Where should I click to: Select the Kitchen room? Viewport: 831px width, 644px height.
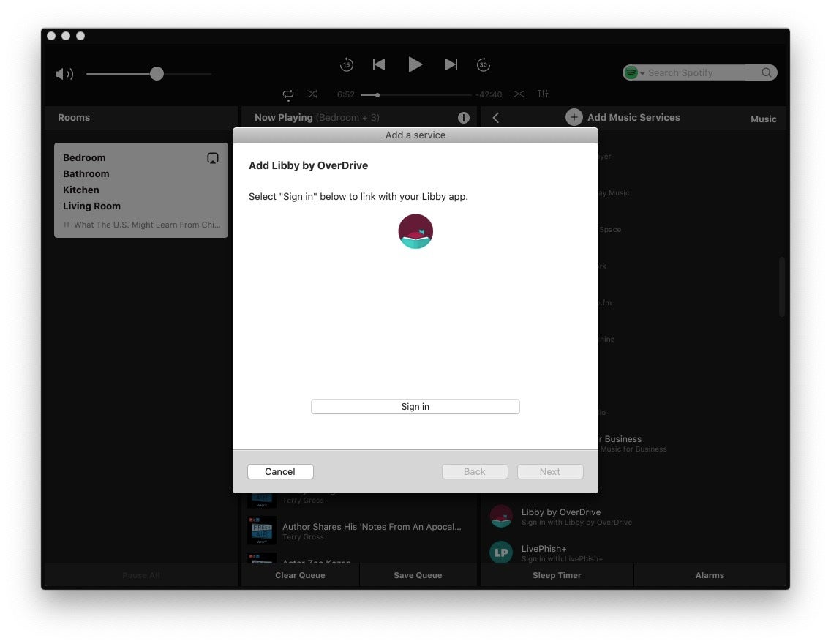click(80, 190)
